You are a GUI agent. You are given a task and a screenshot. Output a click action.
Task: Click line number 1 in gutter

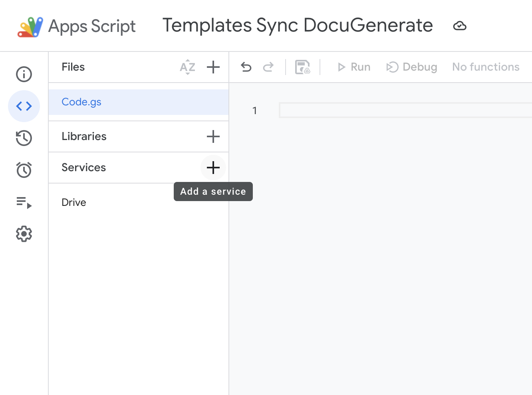254,111
